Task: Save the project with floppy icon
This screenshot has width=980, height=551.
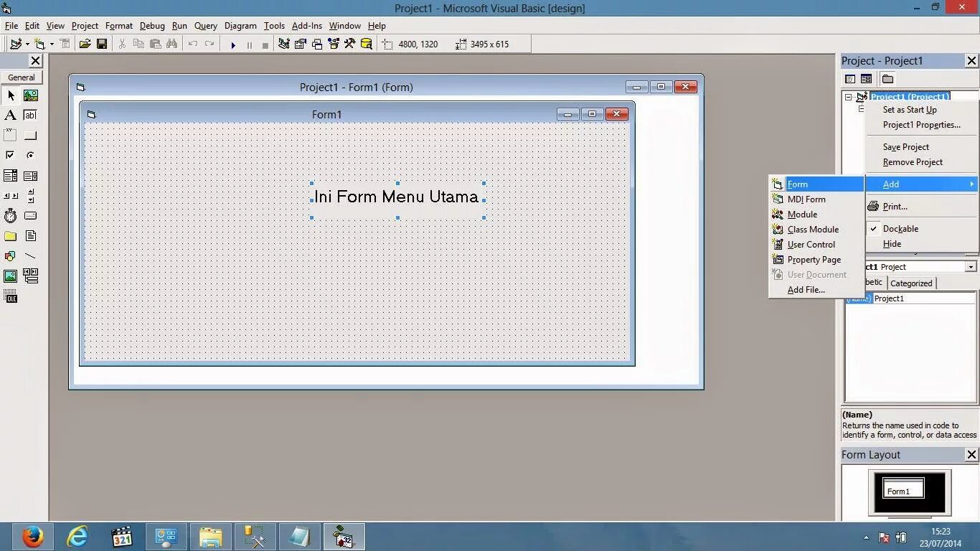Action: (x=102, y=44)
